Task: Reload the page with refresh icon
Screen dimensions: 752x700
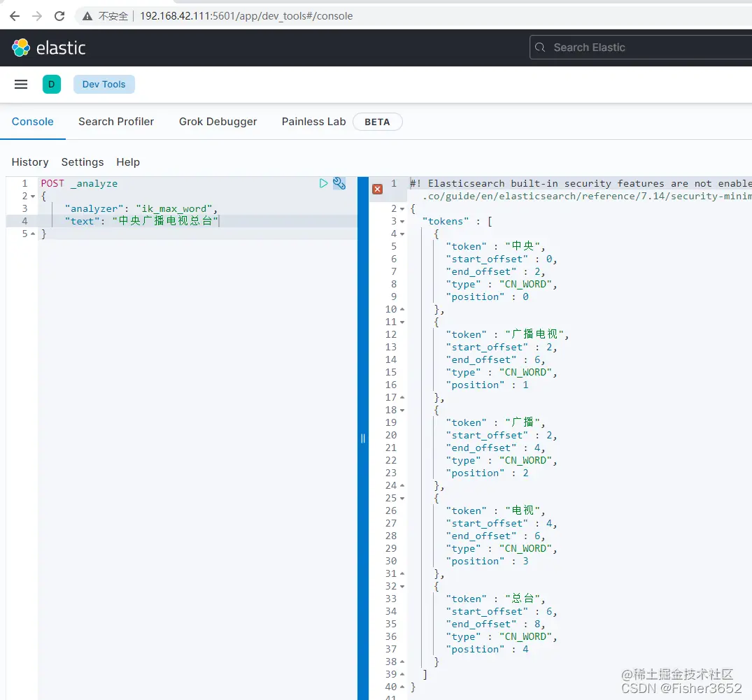Action: 59,16
